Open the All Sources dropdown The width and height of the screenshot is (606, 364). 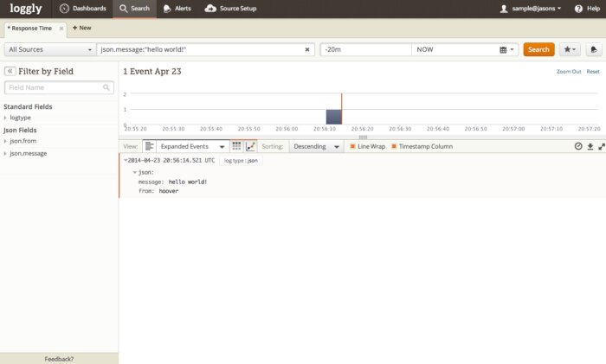[49, 49]
